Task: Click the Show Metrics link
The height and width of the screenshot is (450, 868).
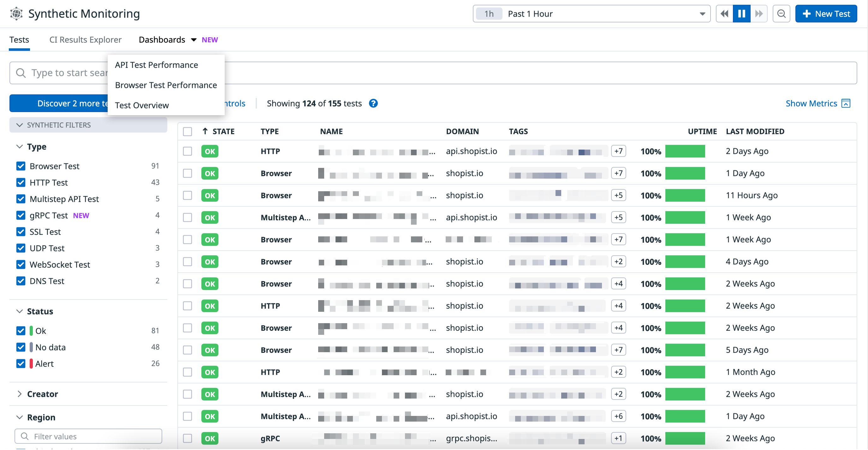Action: coord(811,104)
